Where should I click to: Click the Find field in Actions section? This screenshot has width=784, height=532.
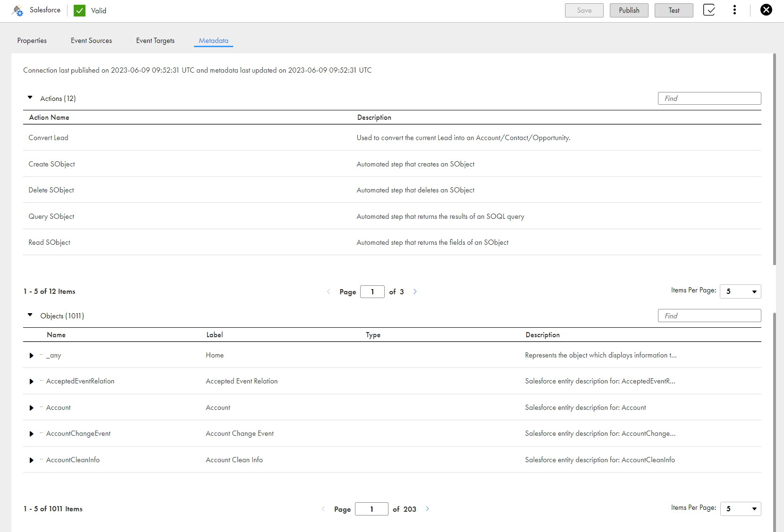[x=709, y=98]
